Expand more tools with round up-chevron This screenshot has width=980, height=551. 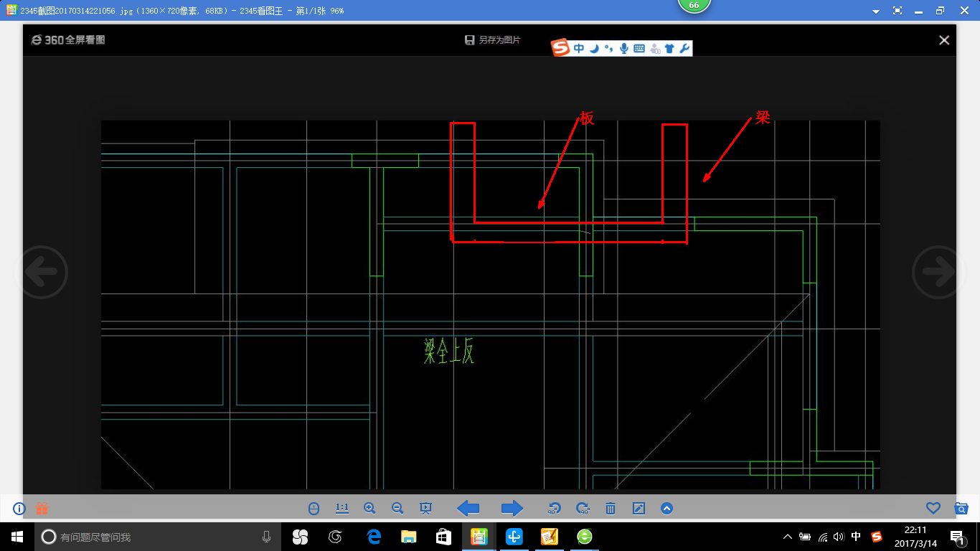[x=666, y=509]
